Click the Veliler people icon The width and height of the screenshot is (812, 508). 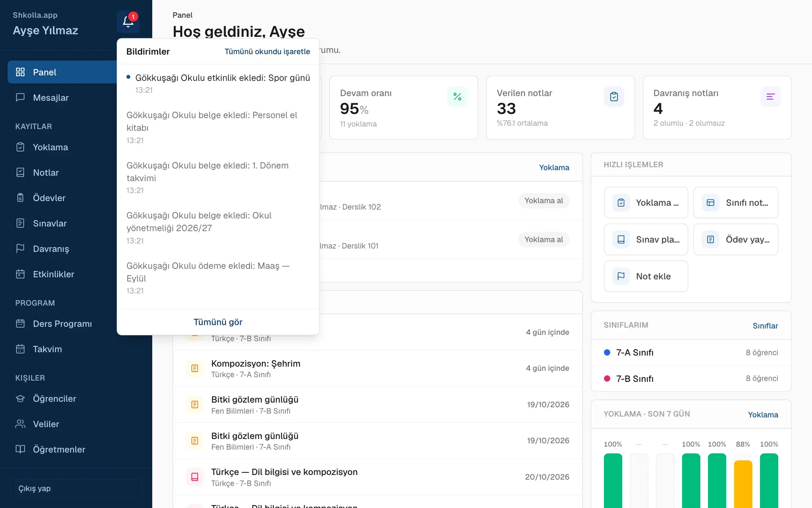coord(20,424)
